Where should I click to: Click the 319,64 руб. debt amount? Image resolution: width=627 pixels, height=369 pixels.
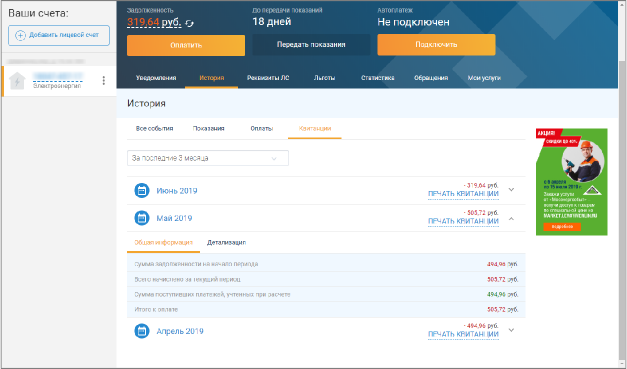154,22
